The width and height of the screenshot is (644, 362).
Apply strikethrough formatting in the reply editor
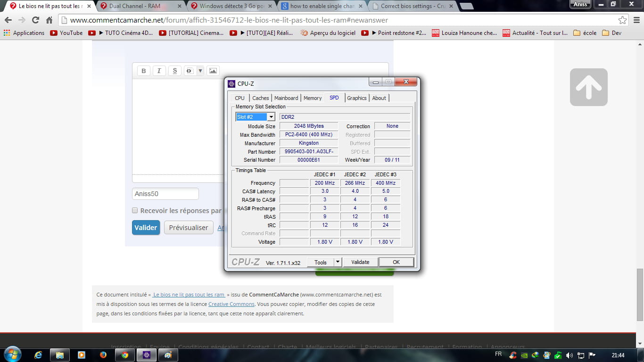click(175, 71)
